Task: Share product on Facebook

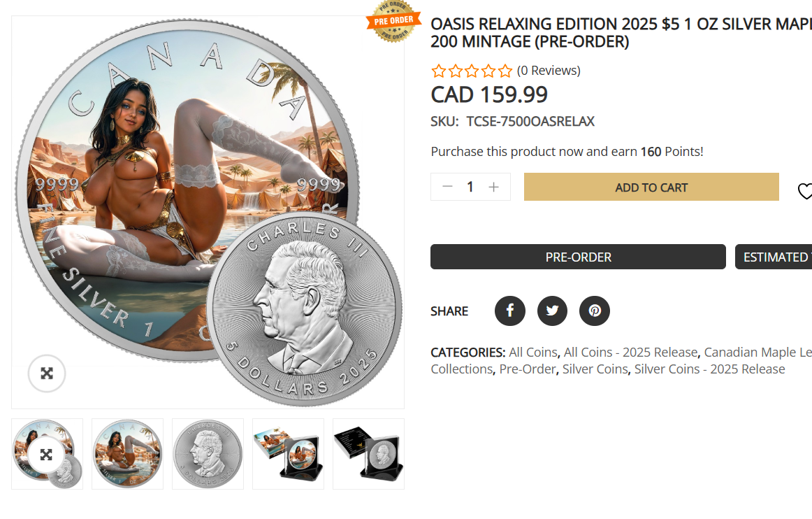Action: (510, 311)
